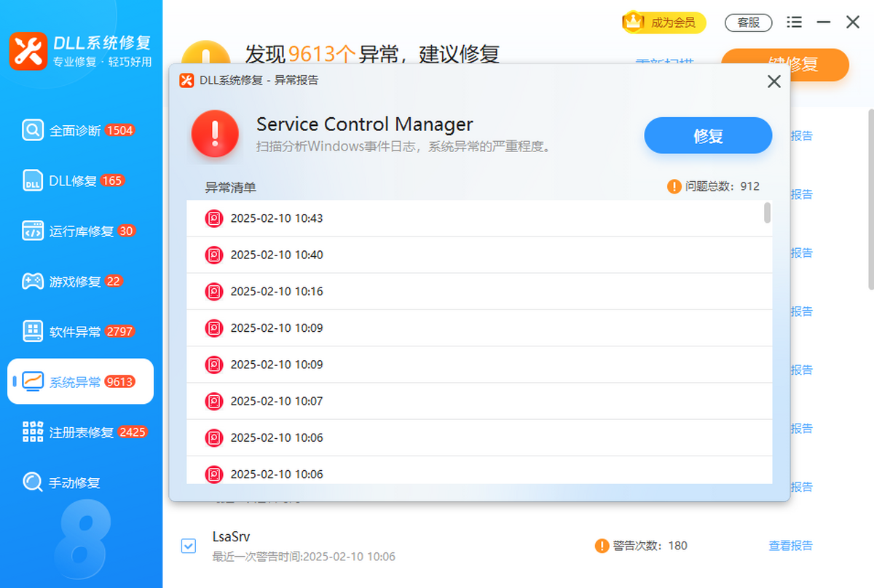Image resolution: width=874 pixels, height=588 pixels.
Task: Click the warning icon beside 警告次数 180
Action: (x=602, y=546)
